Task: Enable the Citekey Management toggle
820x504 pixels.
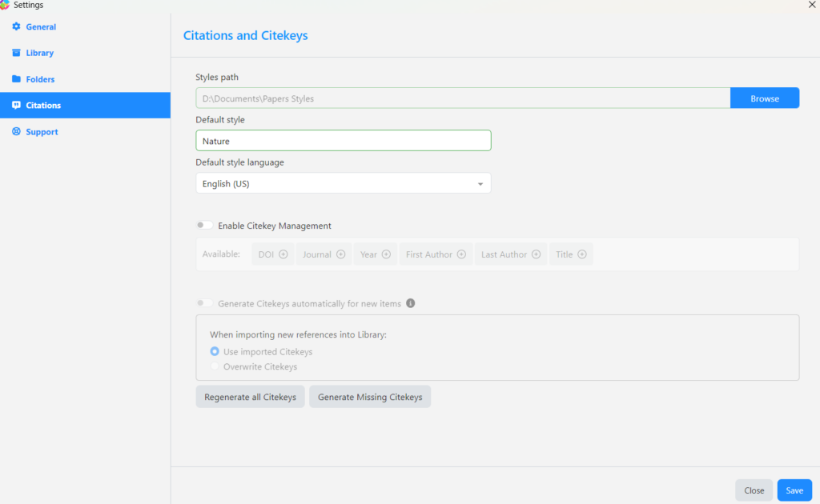Action: pyautogui.click(x=205, y=226)
